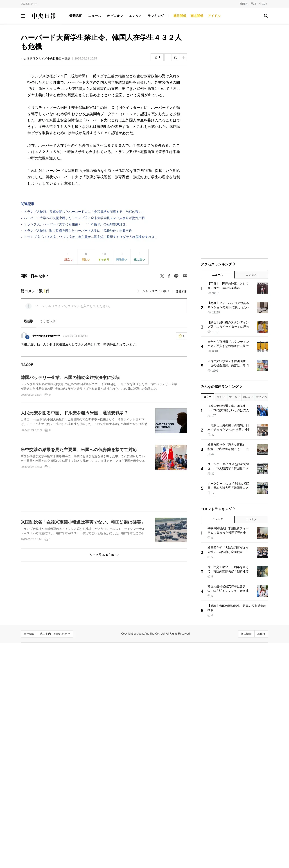Screen dimensions: 289x868
Task: Expand もっと見る 5 / 15 button
Action: click(104, 555)
